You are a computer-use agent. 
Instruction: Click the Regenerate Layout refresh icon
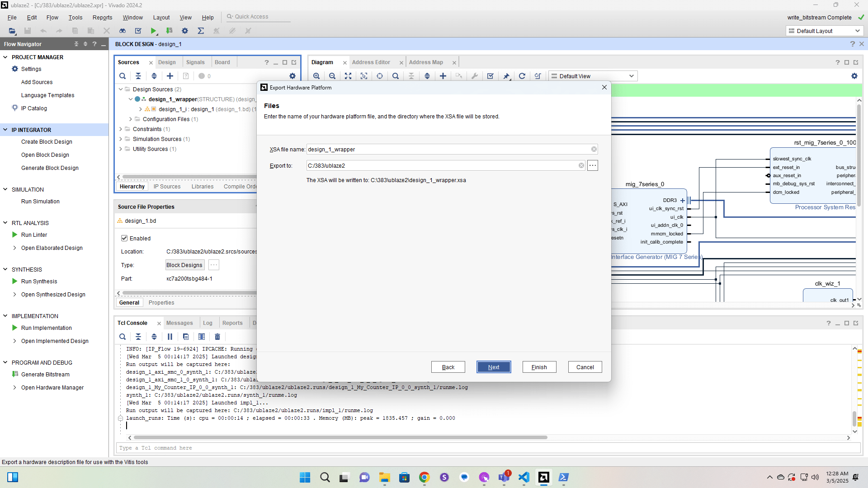522,76
